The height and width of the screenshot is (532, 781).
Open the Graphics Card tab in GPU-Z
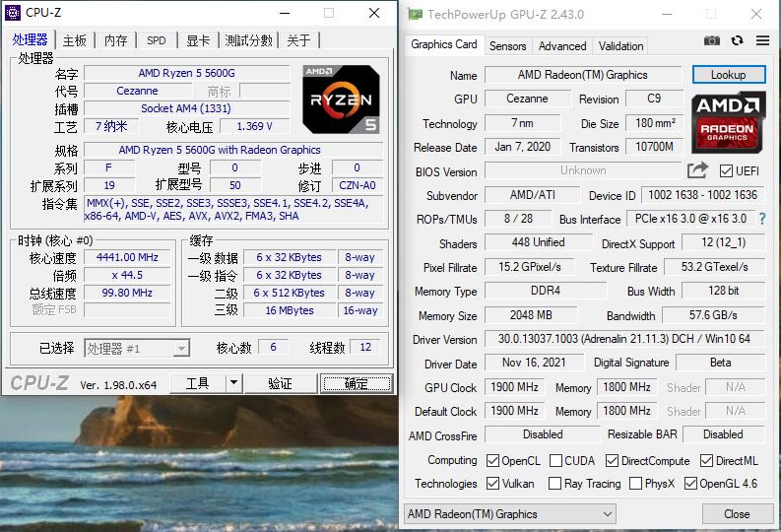tap(444, 44)
